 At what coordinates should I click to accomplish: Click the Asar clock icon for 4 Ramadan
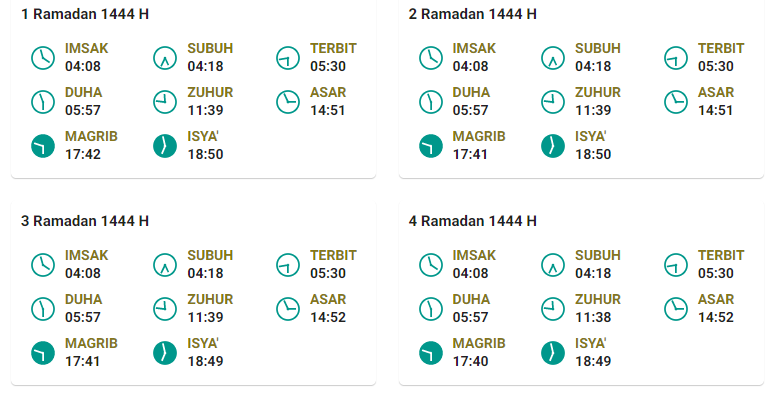click(x=676, y=309)
